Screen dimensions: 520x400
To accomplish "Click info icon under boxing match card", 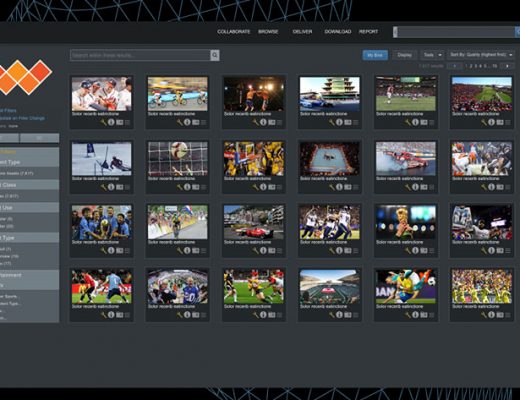I will pyautogui.click(x=263, y=122).
